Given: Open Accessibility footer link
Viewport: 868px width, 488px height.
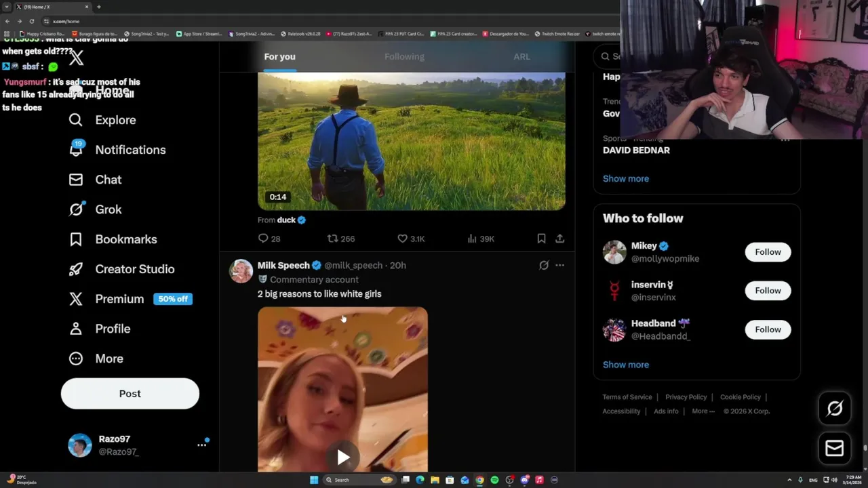Looking at the screenshot, I should pos(621,411).
